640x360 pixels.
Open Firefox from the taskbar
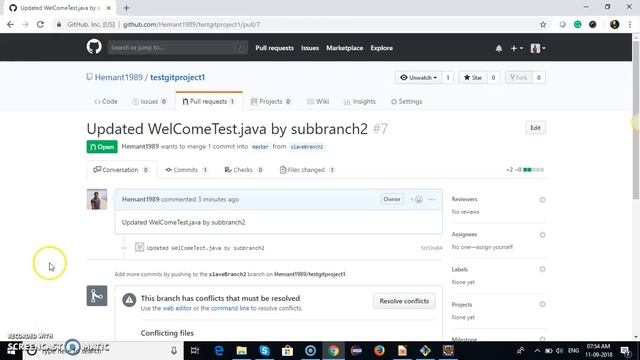(x=379, y=351)
